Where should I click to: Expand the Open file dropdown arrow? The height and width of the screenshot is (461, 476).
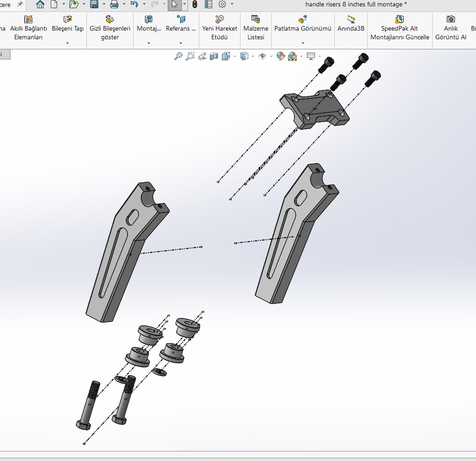[x=84, y=4]
